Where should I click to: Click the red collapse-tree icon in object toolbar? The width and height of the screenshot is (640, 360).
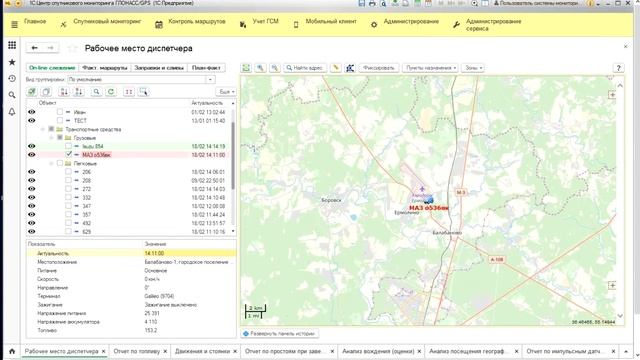coord(129,92)
